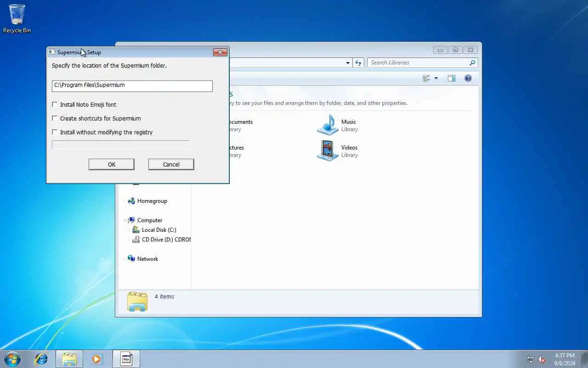The width and height of the screenshot is (588, 368).
Task: Edit the Supermium folder location field
Action: coord(132,86)
